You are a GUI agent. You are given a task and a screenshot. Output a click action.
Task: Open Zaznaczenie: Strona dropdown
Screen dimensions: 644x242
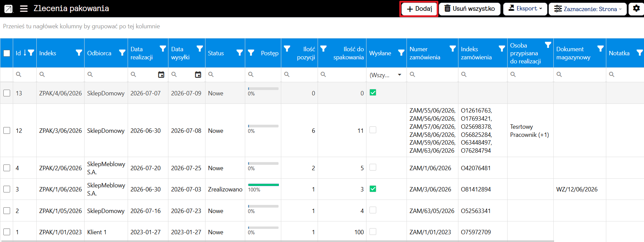pos(588,9)
